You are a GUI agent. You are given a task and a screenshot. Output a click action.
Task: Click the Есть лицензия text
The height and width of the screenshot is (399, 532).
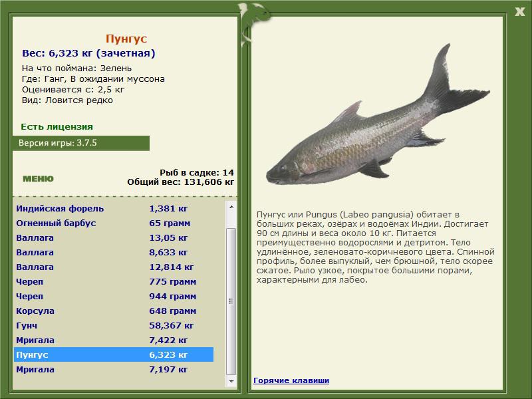pyautogui.click(x=57, y=126)
